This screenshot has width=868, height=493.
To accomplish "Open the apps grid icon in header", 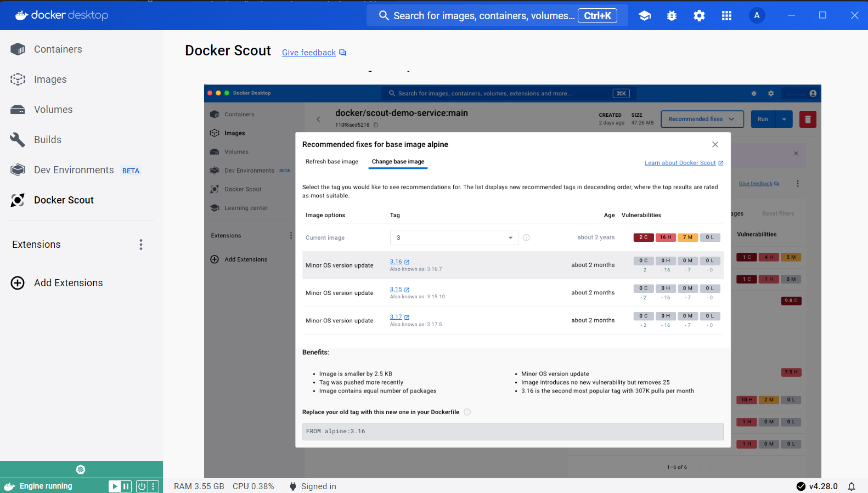I will [726, 16].
